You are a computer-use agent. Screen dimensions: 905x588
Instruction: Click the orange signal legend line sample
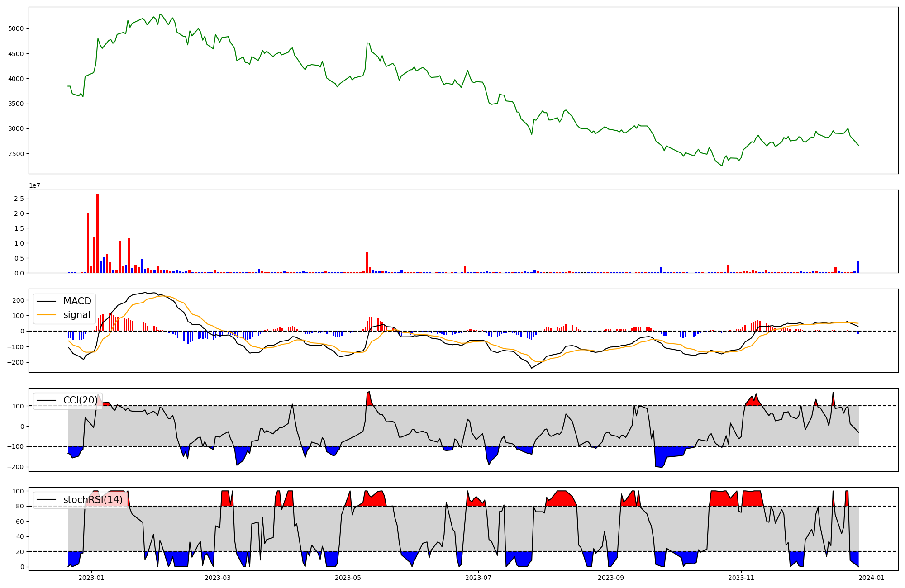(x=47, y=315)
